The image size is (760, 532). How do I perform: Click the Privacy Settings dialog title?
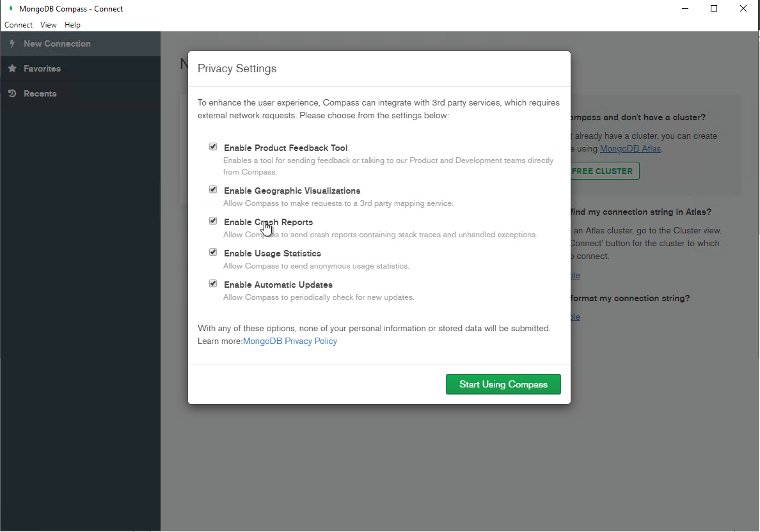tap(237, 68)
